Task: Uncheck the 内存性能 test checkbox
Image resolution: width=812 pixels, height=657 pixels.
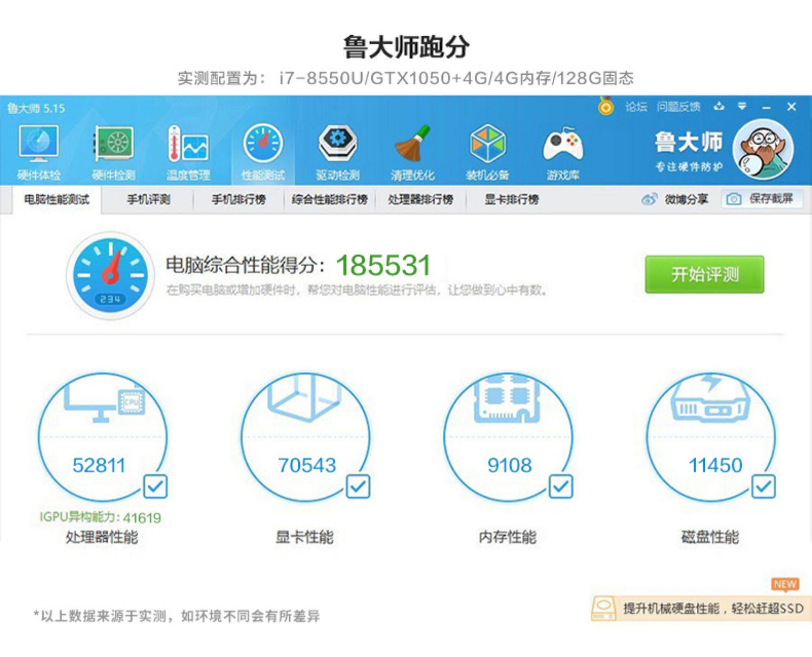Action: pyautogui.click(x=560, y=487)
